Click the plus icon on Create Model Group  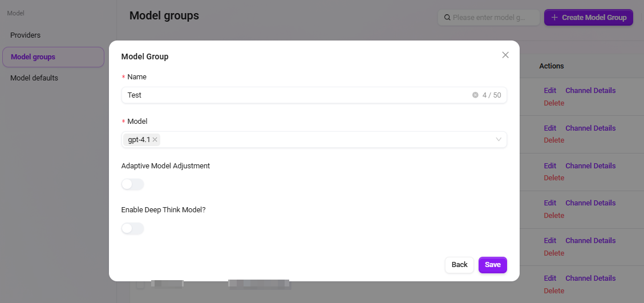pos(554,18)
